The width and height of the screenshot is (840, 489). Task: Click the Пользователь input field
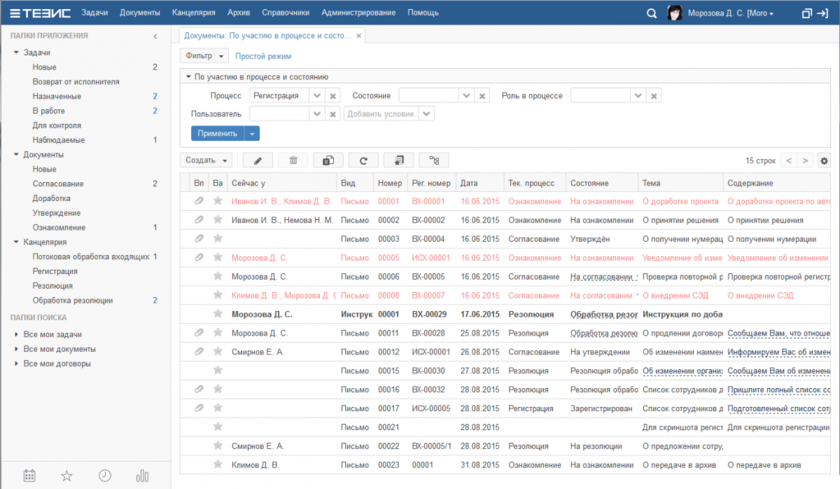282,114
